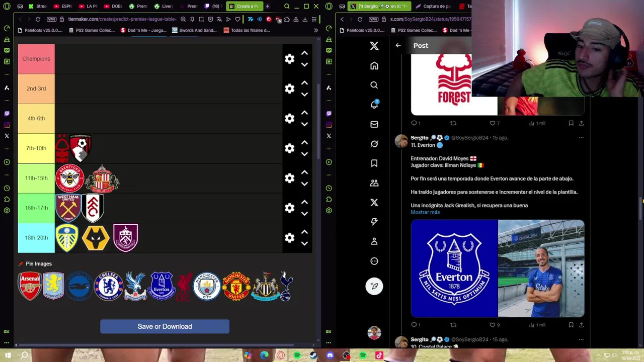Pick the Manchester United crest from pool
The height and width of the screenshot is (362, 644).
(236, 286)
